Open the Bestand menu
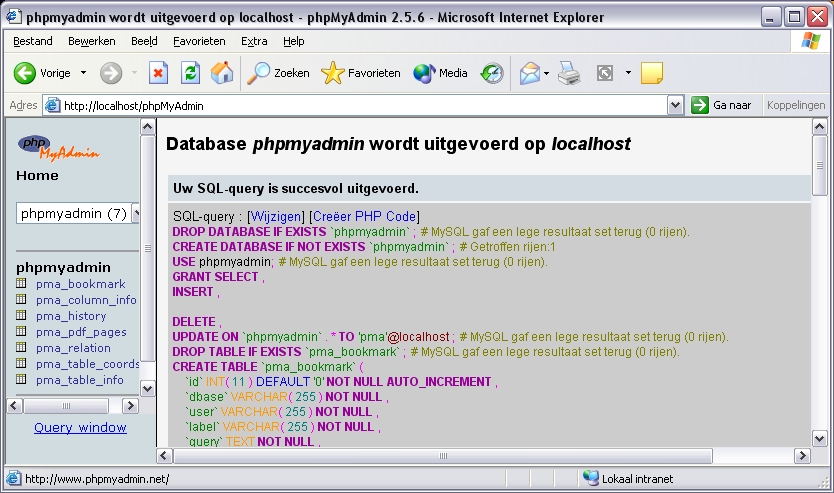Screen dimensions: 834x493 coord(32,41)
